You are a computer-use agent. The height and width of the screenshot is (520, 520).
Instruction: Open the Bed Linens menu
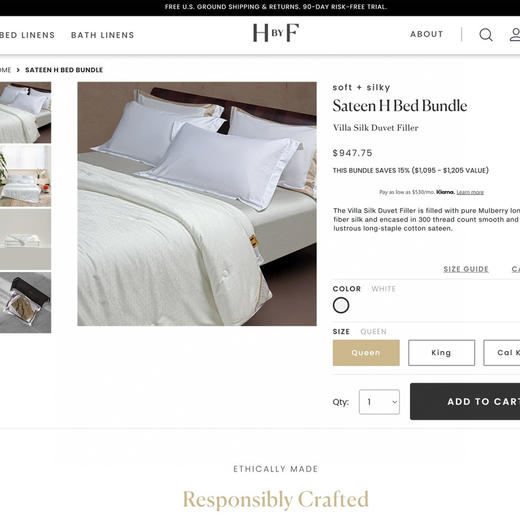(x=27, y=35)
